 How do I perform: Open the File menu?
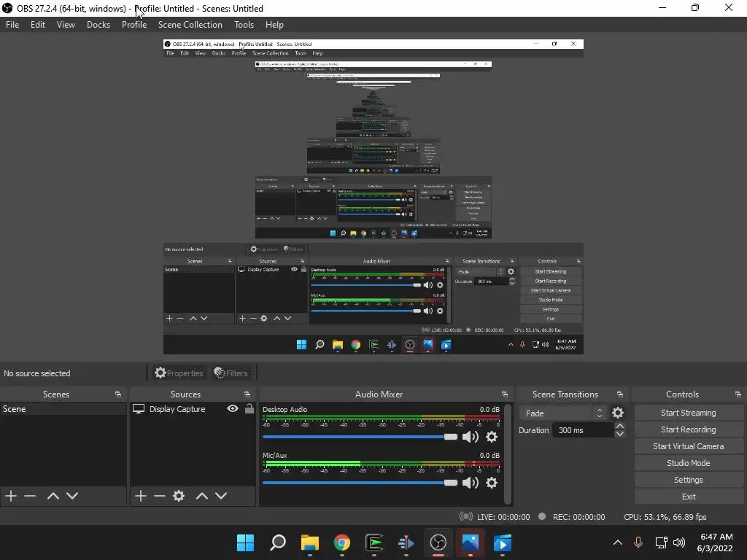click(12, 25)
